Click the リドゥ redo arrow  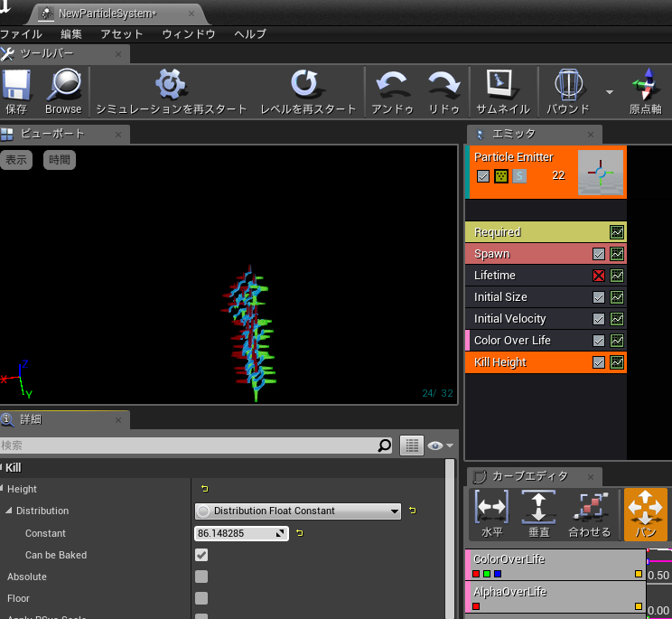click(444, 92)
